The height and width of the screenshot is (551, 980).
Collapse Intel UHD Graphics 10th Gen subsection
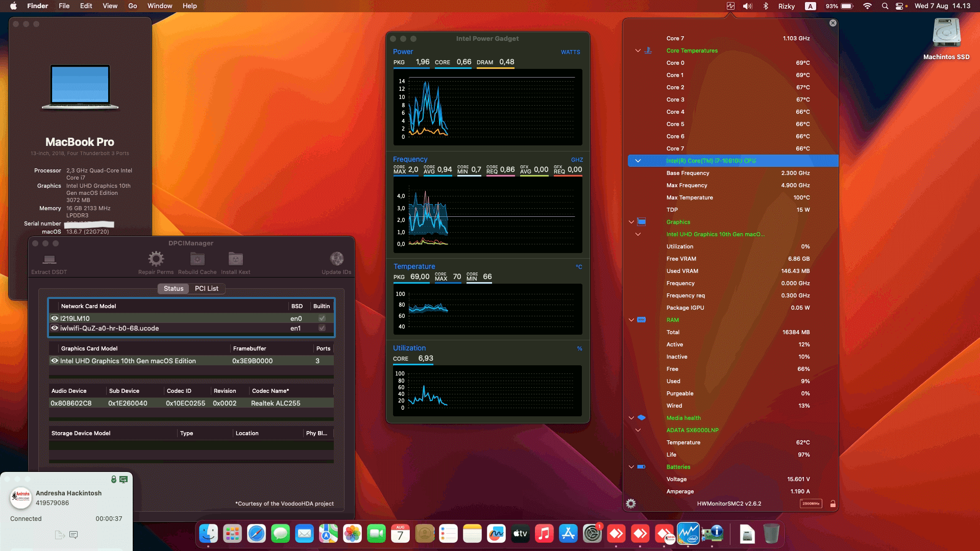638,234
